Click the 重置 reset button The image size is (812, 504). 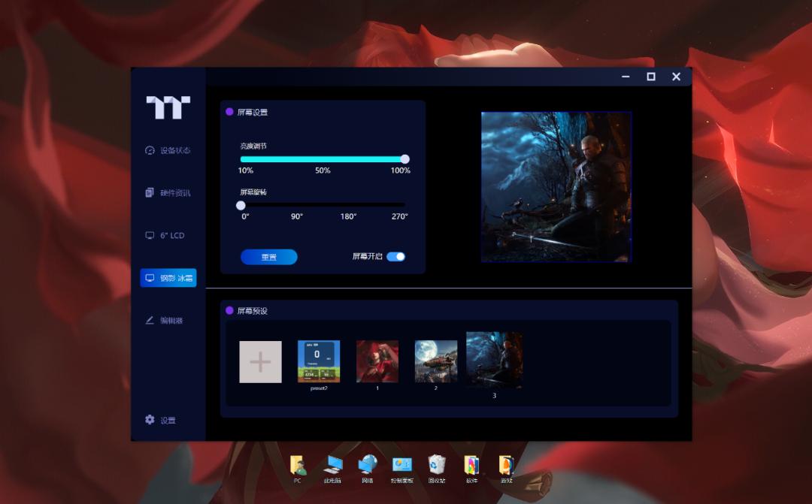coord(268,257)
